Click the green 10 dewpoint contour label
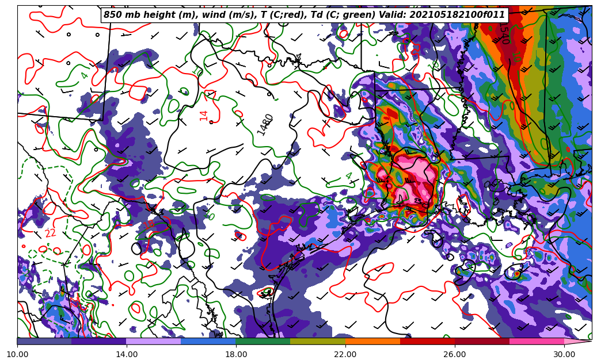597x364 pixels. coord(516,56)
